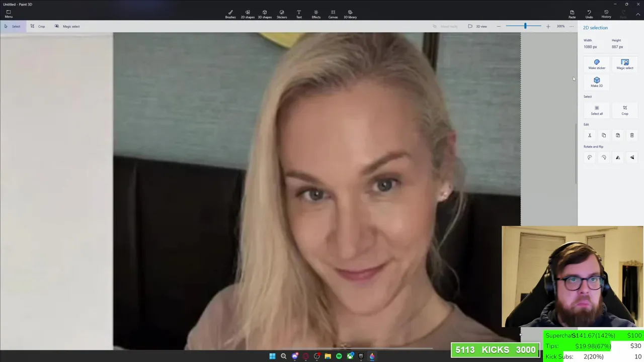644x362 pixels.
Task: Open the Canvas settings tab
Action: [x=333, y=14]
